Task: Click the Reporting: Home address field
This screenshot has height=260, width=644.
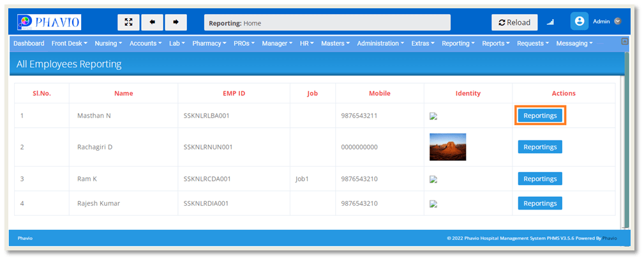Action: 327,22
